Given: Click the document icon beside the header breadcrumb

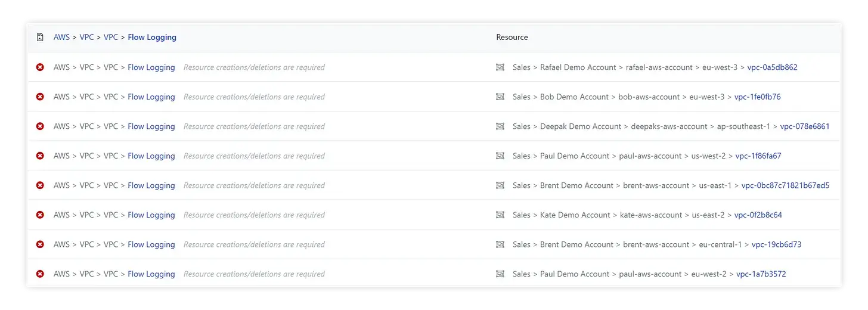Looking at the screenshot, I should pyautogui.click(x=40, y=37).
